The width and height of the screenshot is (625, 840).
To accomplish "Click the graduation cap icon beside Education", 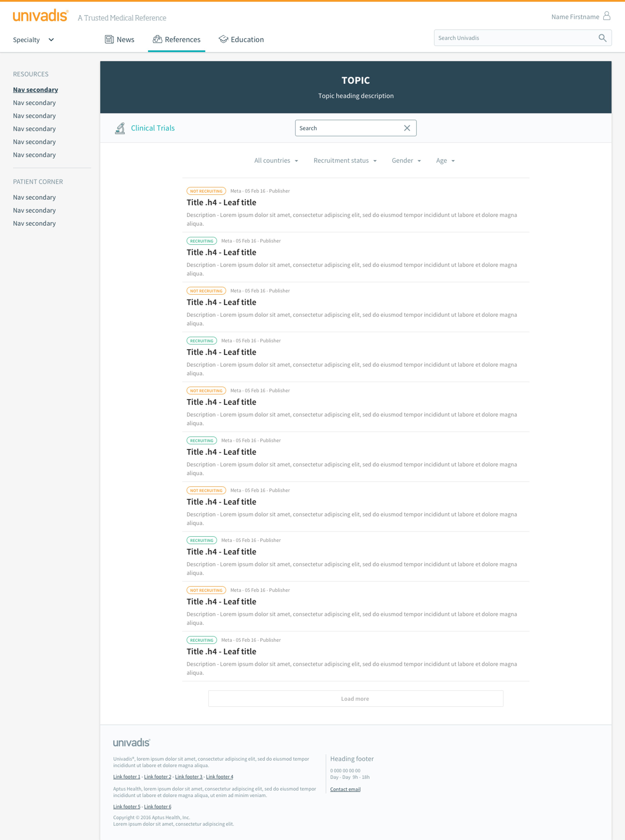I will 223,39.
